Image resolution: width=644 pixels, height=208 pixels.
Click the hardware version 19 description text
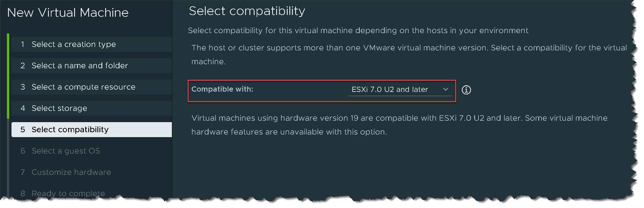tap(399, 125)
